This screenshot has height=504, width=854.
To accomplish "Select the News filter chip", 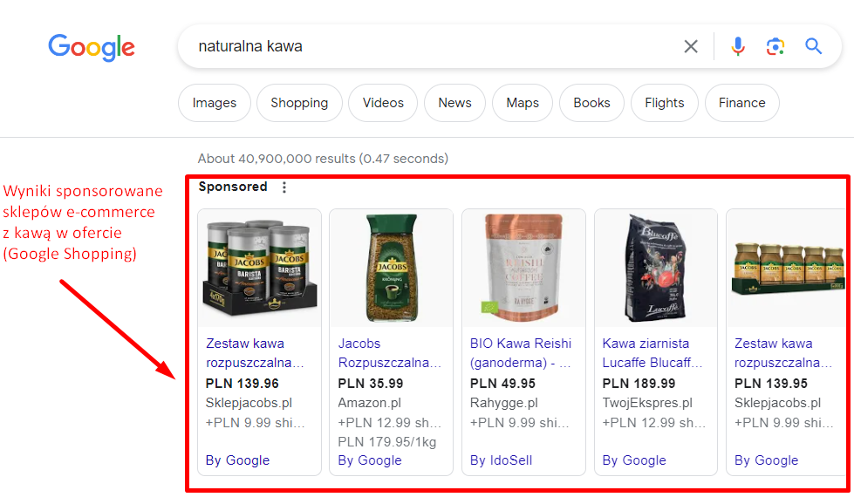I will (x=454, y=103).
